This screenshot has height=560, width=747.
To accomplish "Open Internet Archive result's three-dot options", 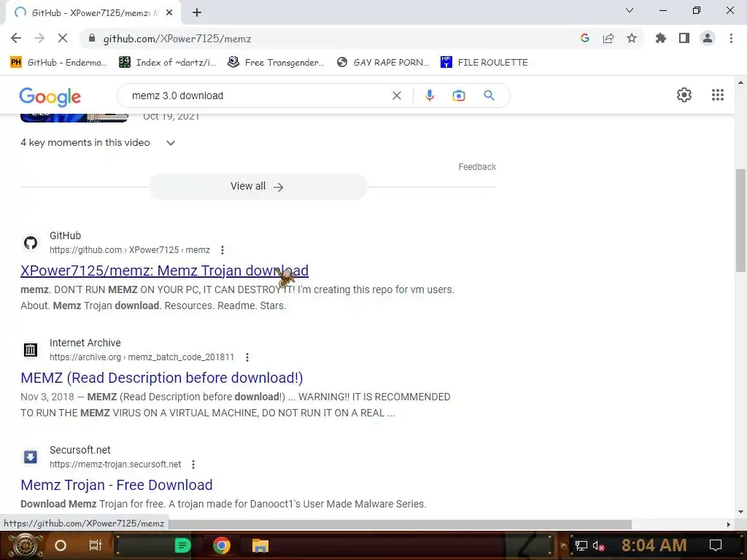I will click(x=247, y=357).
